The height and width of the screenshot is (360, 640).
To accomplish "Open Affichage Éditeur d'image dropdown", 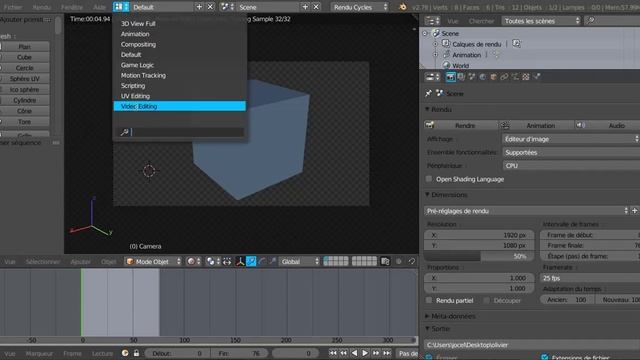I will (571, 139).
